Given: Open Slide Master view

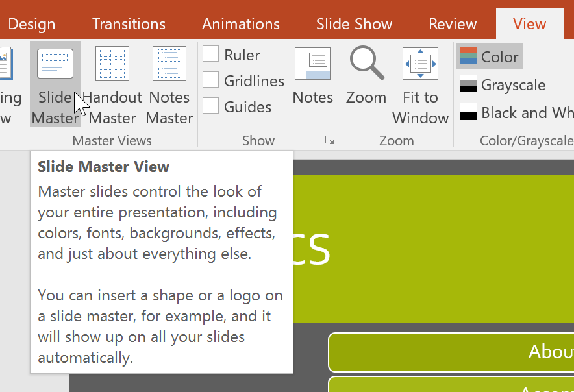Looking at the screenshot, I should 55,84.
